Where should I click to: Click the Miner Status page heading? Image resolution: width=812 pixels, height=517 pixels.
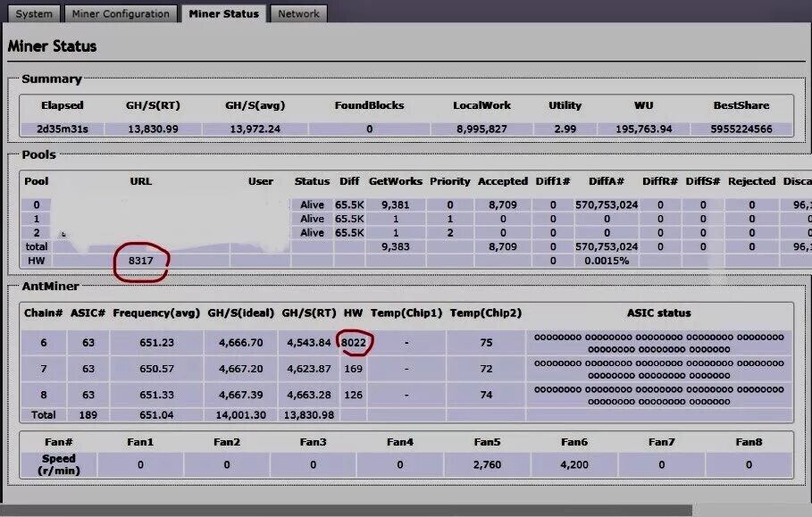pyautogui.click(x=52, y=46)
